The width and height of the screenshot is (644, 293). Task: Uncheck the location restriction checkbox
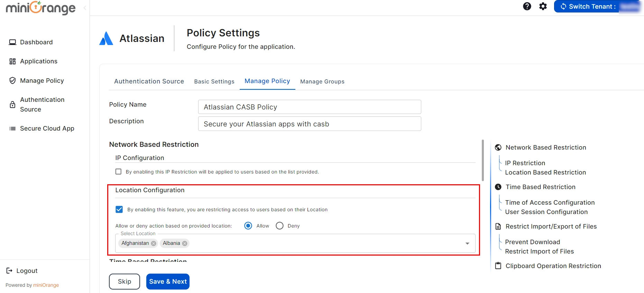click(x=119, y=210)
